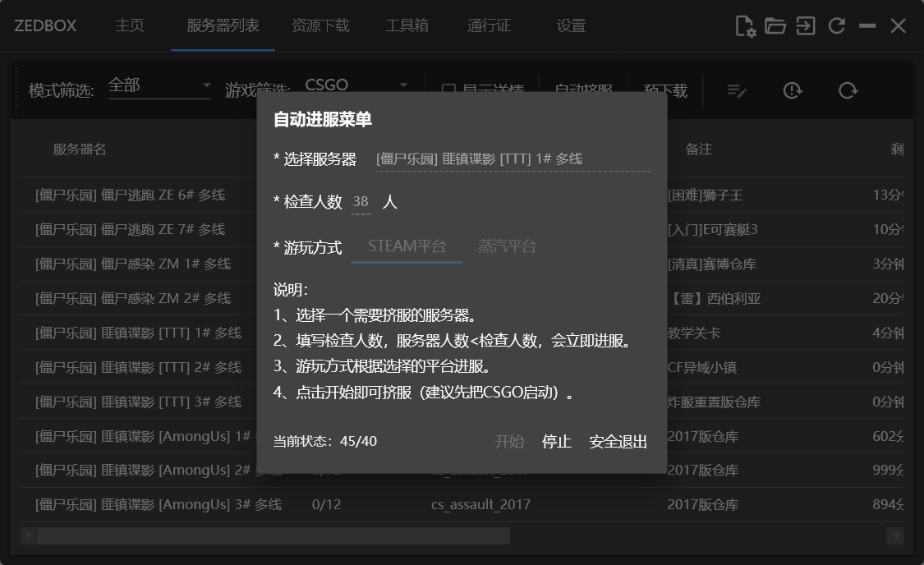Click the 安全退出 button
This screenshot has height=565, width=924.
click(618, 441)
